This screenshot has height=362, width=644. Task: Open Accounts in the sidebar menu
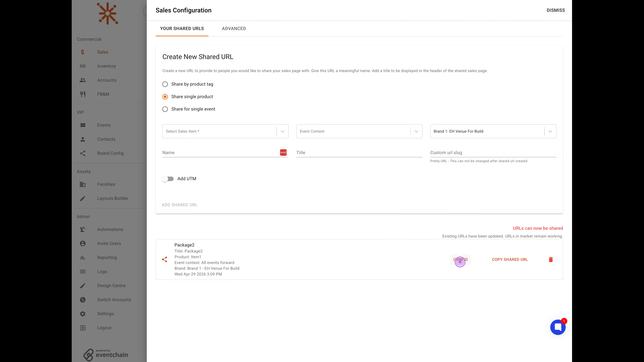pos(107,80)
